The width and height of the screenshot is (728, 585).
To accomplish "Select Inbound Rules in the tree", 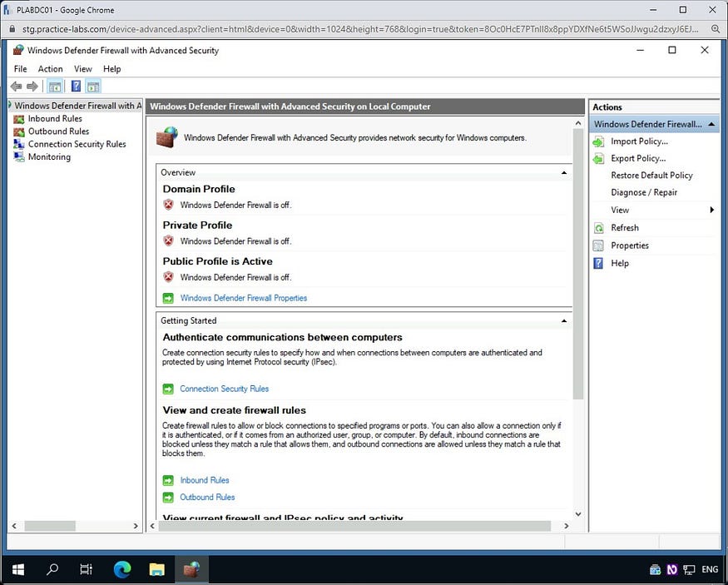I will pyautogui.click(x=55, y=119).
